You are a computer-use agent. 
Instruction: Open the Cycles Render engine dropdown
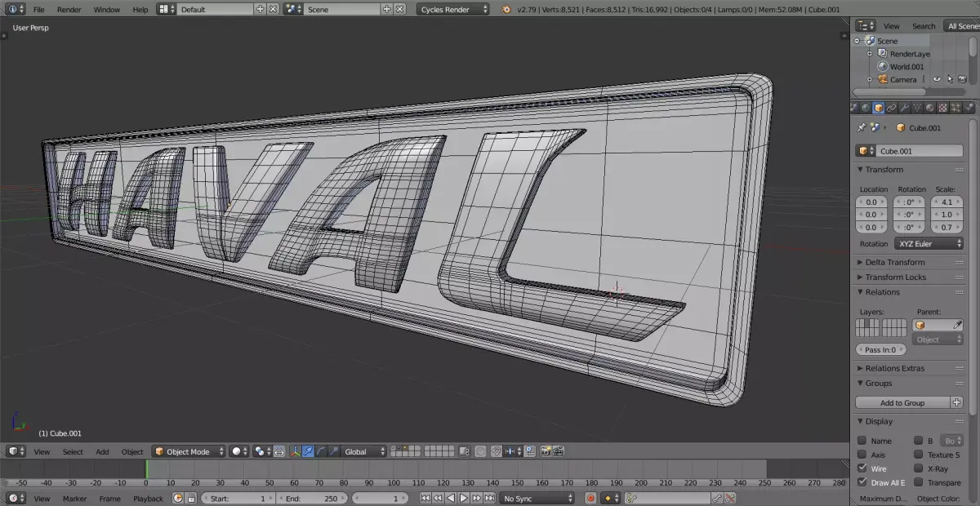452,9
